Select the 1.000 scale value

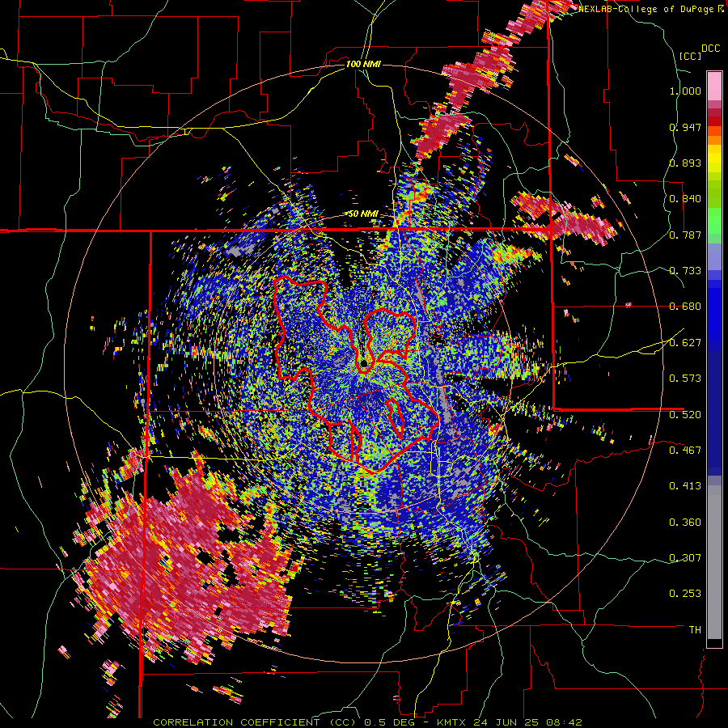click(685, 91)
